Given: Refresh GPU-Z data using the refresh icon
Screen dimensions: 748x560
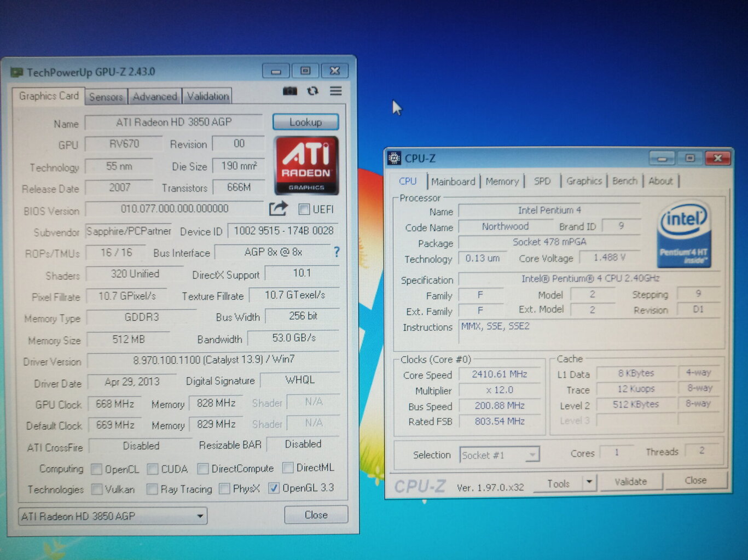Looking at the screenshot, I should point(312,91).
